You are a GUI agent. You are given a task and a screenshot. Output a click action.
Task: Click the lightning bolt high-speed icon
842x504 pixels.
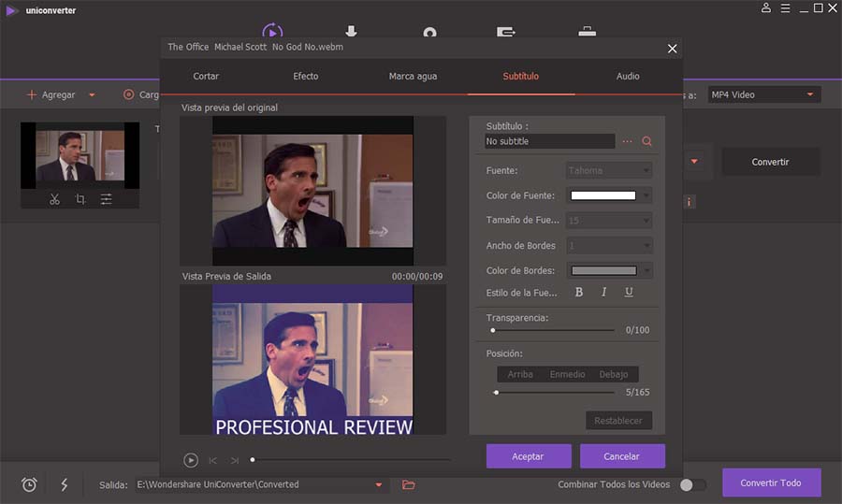coord(64,484)
